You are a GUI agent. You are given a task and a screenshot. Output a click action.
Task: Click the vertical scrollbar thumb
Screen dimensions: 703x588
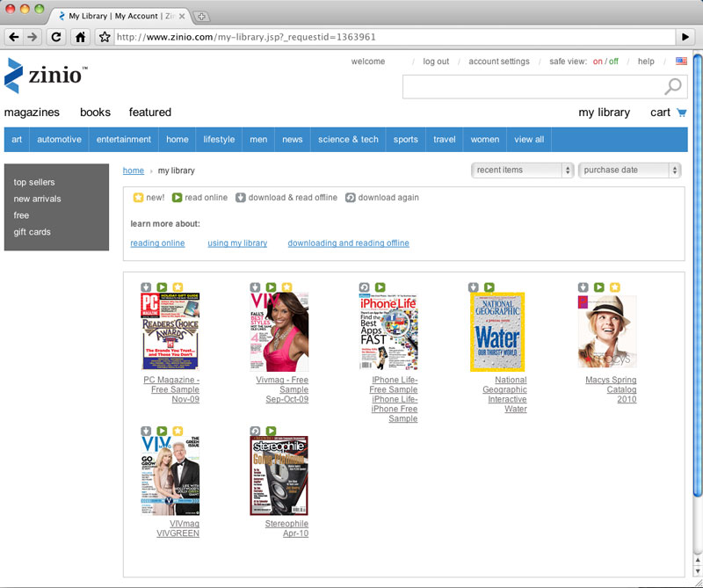pos(698,276)
